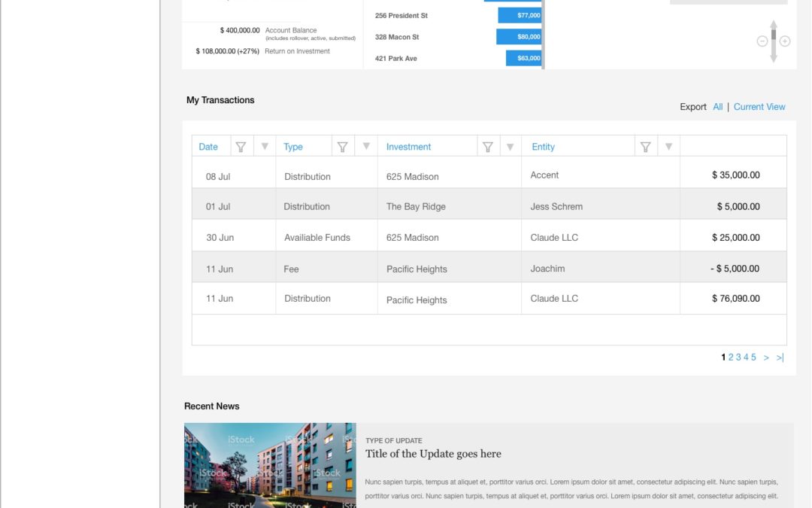Open the Investment column filter icon
This screenshot has width=812, height=508.
click(x=488, y=146)
